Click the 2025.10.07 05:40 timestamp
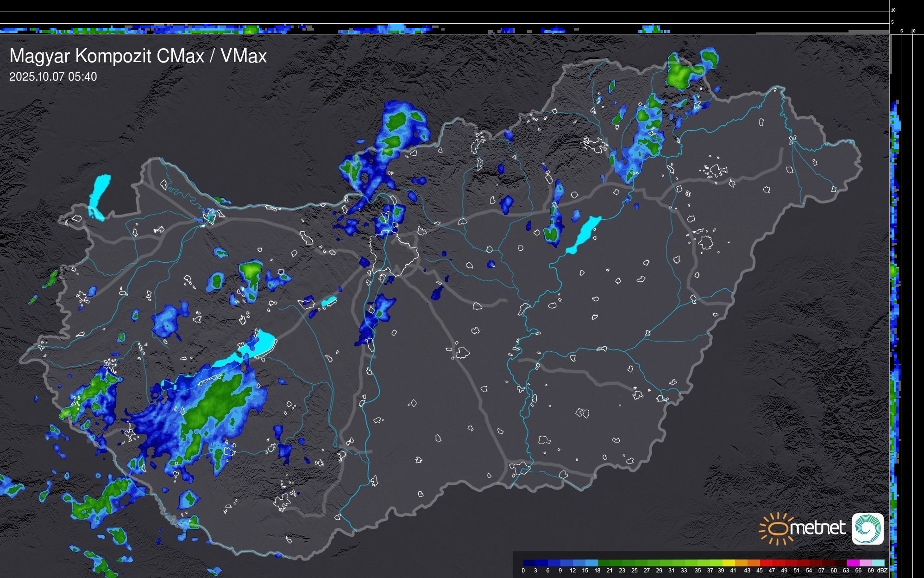 53,77
